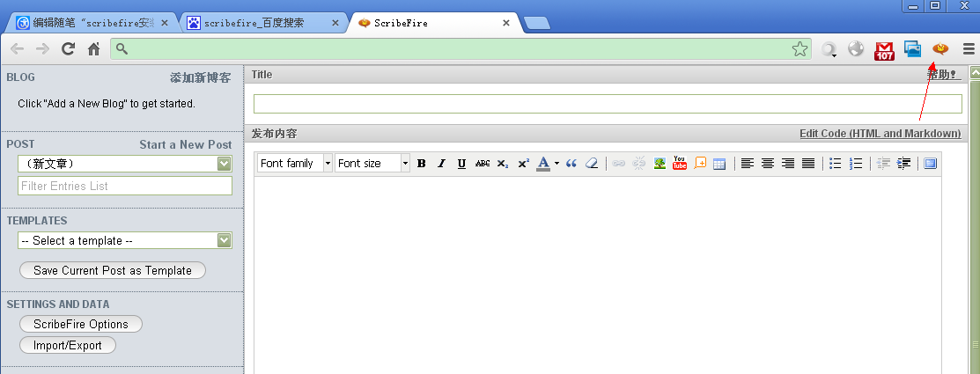Click the Gmail checker icon showing 107

(884, 50)
